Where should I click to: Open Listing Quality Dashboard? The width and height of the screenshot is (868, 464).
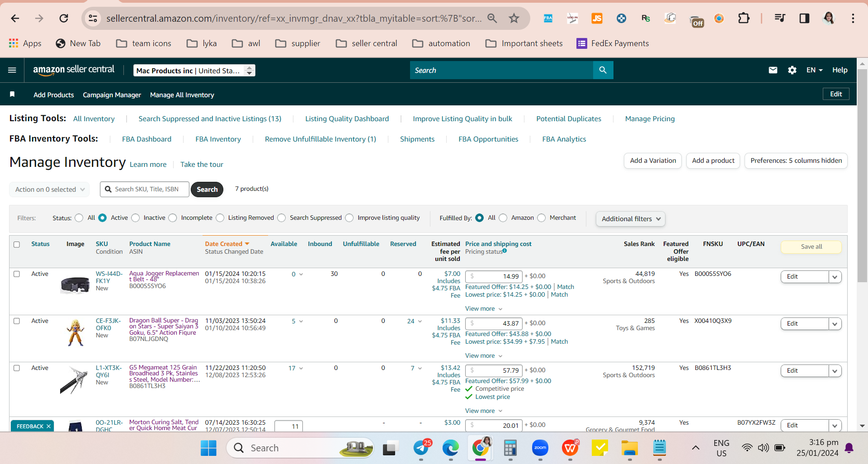pyautogui.click(x=347, y=119)
